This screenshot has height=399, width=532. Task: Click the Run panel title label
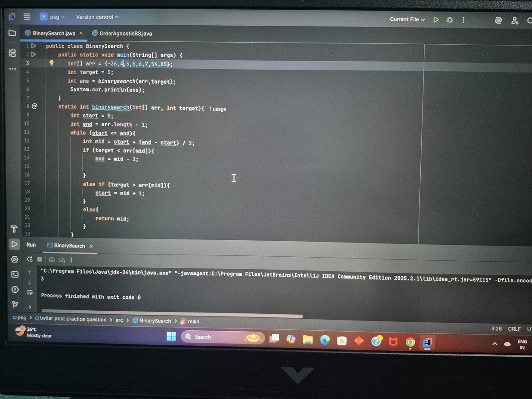31,245
